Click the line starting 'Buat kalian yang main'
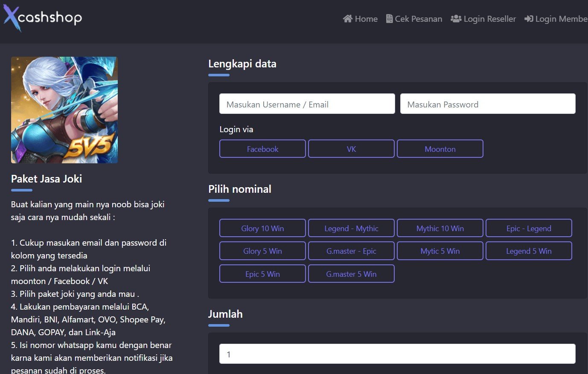Viewport: 588px width, 374px height. coord(88,204)
